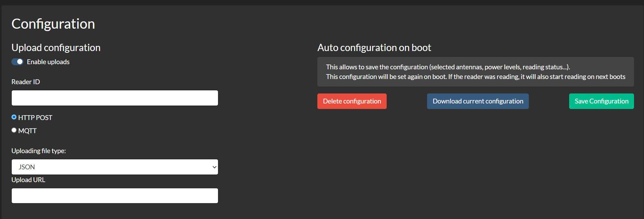
Task: Click the 'Upload URL' field label
Action: [x=28, y=180]
